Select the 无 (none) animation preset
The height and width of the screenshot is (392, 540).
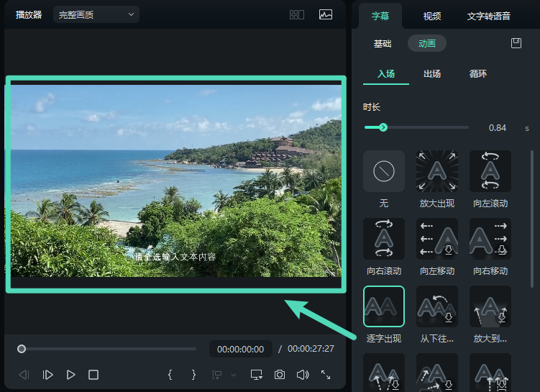coord(384,171)
